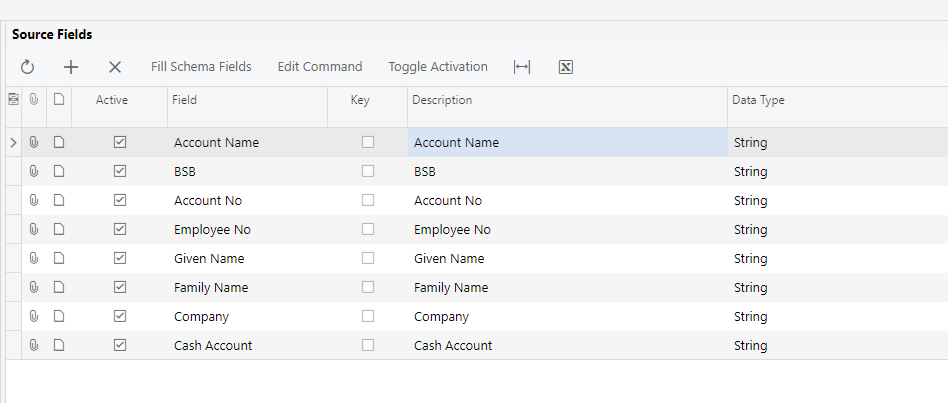Click the Data Type column header

[x=837, y=100]
